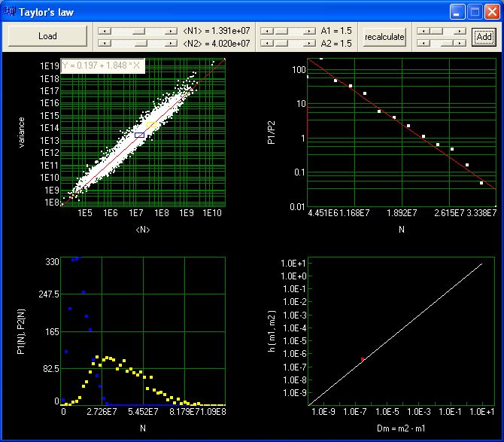The height and width of the screenshot is (442, 504).
Task: Click right arrow of lower scrollbar beside Add
Action: (x=460, y=43)
